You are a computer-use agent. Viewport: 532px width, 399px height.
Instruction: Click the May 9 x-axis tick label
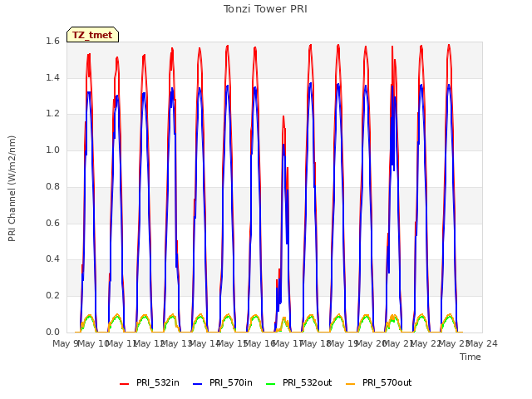tap(65, 343)
